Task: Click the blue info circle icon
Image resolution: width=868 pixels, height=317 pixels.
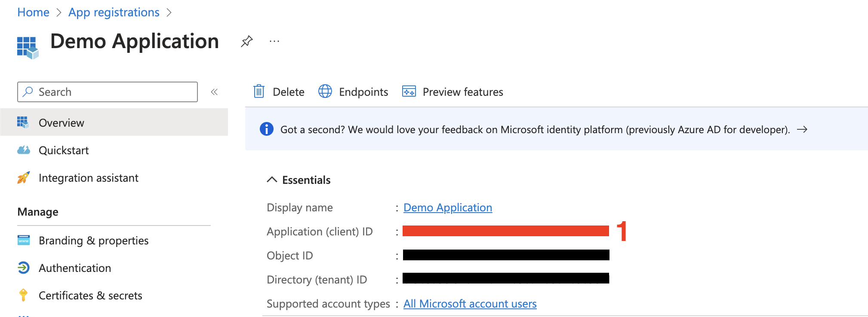Action: [x=267, y=129]
